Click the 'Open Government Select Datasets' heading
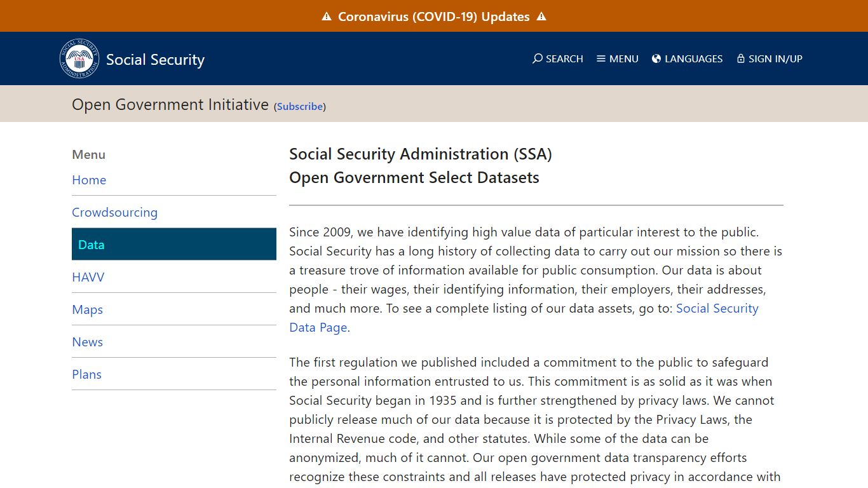This screenshot has width=868, height=488. [414, 178]
